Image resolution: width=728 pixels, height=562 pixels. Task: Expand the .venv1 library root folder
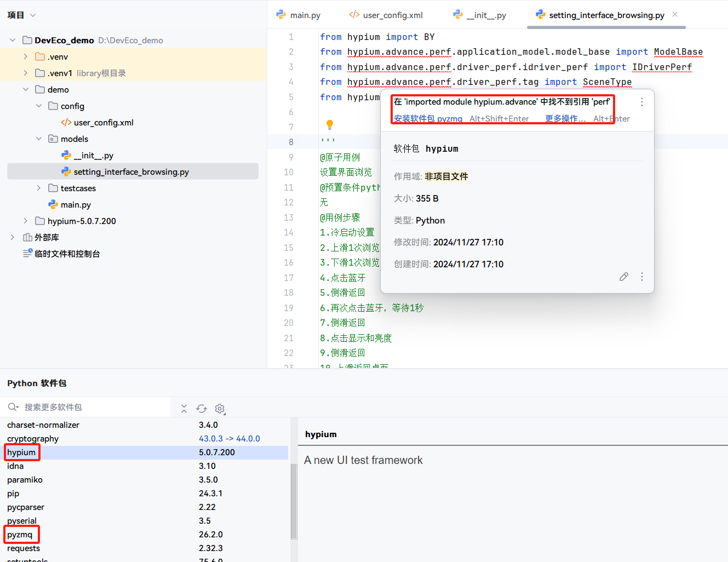point(26,73)
